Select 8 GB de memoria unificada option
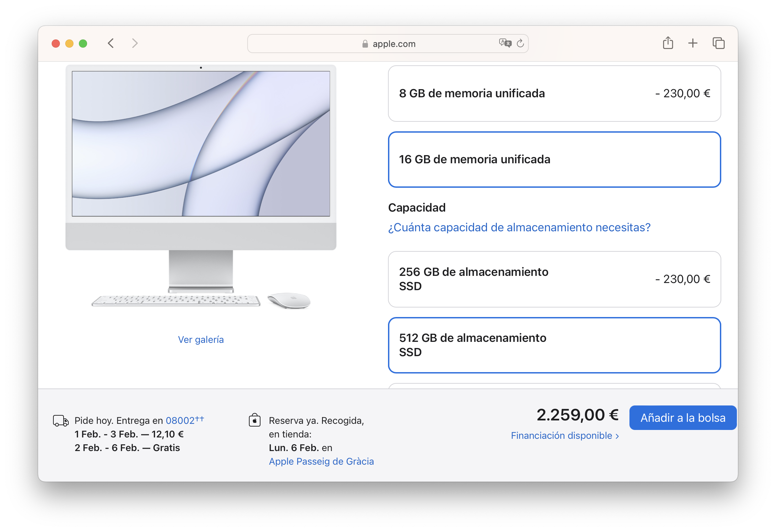Viewport: 776px width, 532px height. tap(554, 94)
